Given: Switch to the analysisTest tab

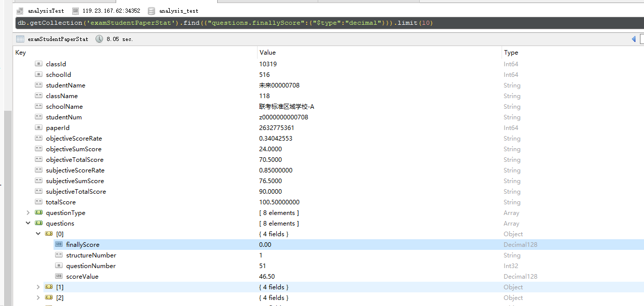Looking at the screenshot, I should (x=45, y=10).
